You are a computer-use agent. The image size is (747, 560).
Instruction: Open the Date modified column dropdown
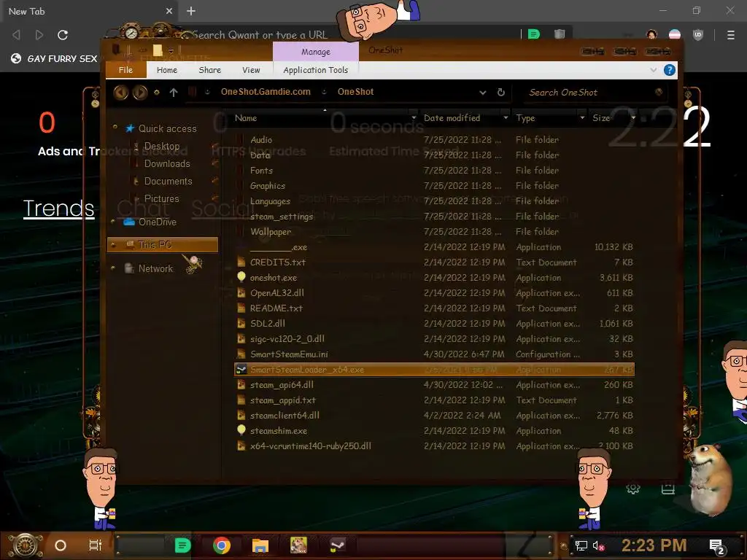tap(506, 117)
